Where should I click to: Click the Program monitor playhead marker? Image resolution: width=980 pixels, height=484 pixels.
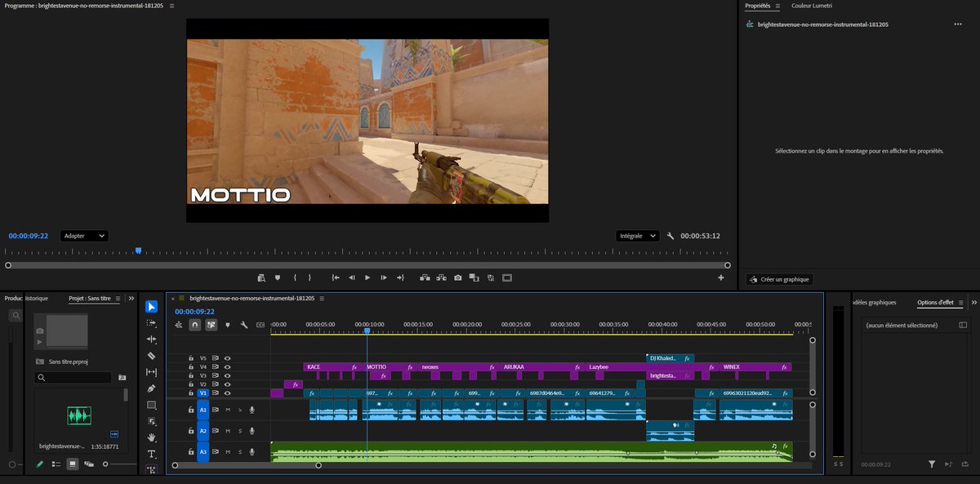pyautogui.click(x=138, y=251)
